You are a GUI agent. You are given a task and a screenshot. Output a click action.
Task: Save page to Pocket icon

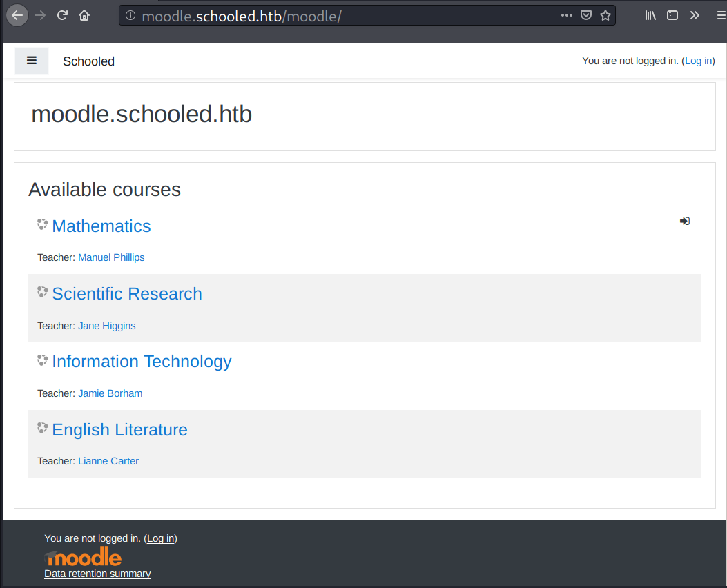coord(586,15)
